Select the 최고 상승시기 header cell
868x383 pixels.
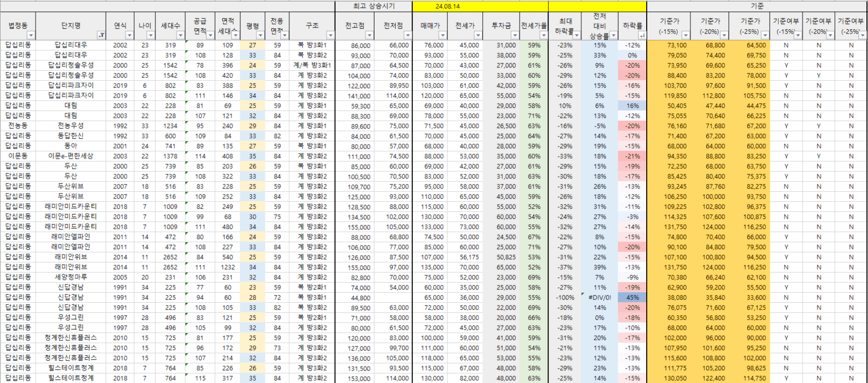tap(374, 6)
